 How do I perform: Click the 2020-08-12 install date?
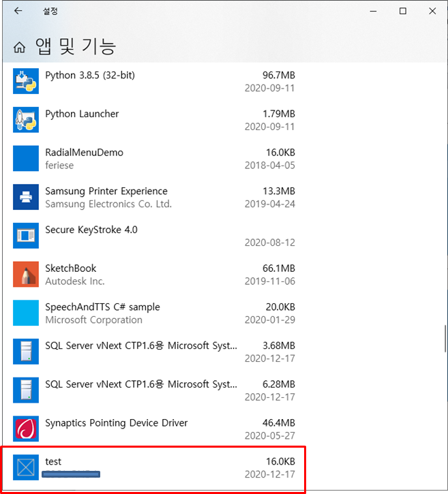[x=270, y=243]
